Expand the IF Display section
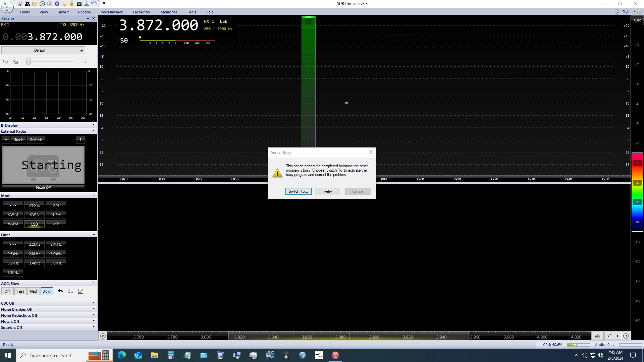The height and width of the screenshot is (362, 644). tap(94, 125)
